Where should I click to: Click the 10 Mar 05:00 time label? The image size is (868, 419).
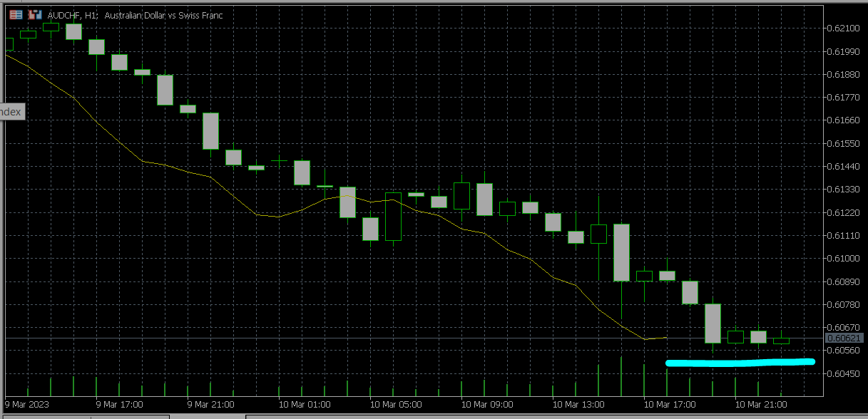coord(396,403)
